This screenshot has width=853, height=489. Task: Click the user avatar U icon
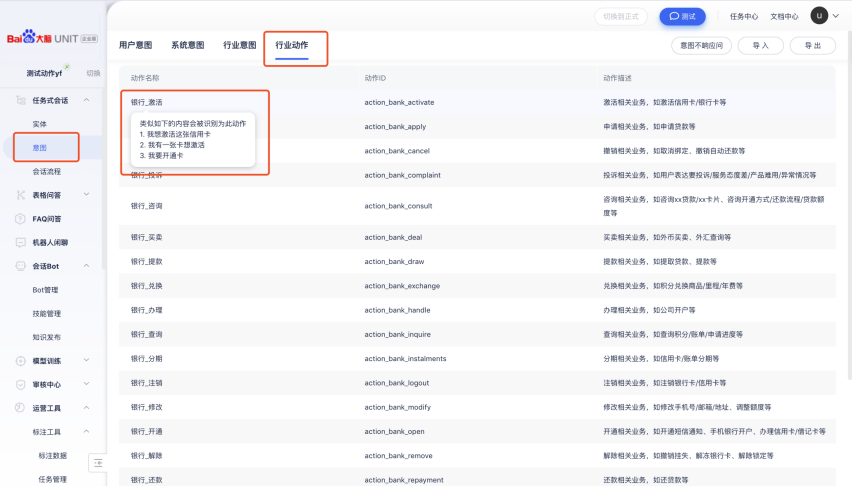(x=820, y=15)
